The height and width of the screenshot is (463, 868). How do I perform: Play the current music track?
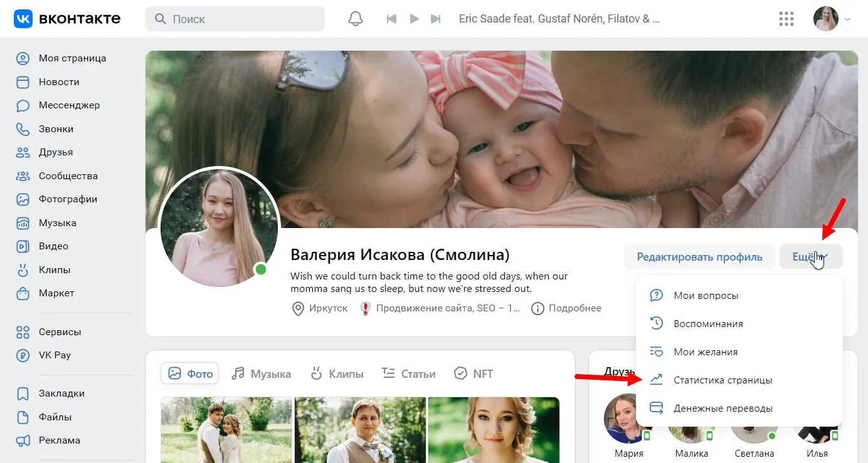pyautogui.click(x=414, y=19)
